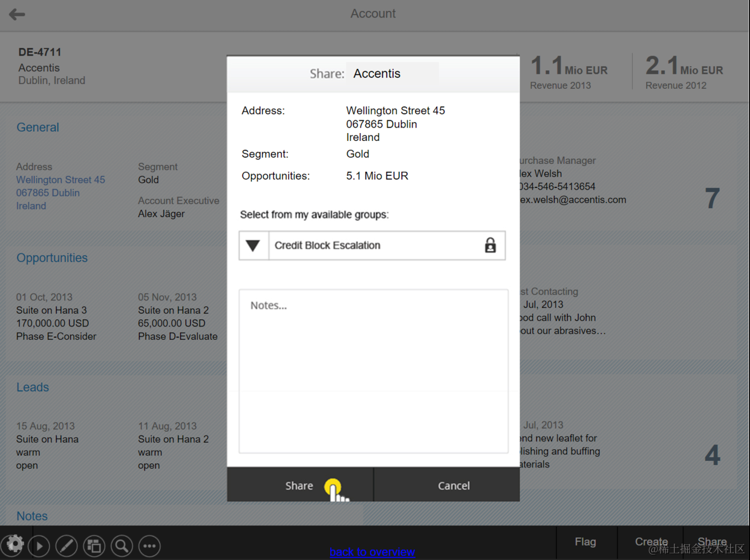This screenshot has width=750, height=560.
Task: Confirm with the dialog Share button
Action: point(300,485)
